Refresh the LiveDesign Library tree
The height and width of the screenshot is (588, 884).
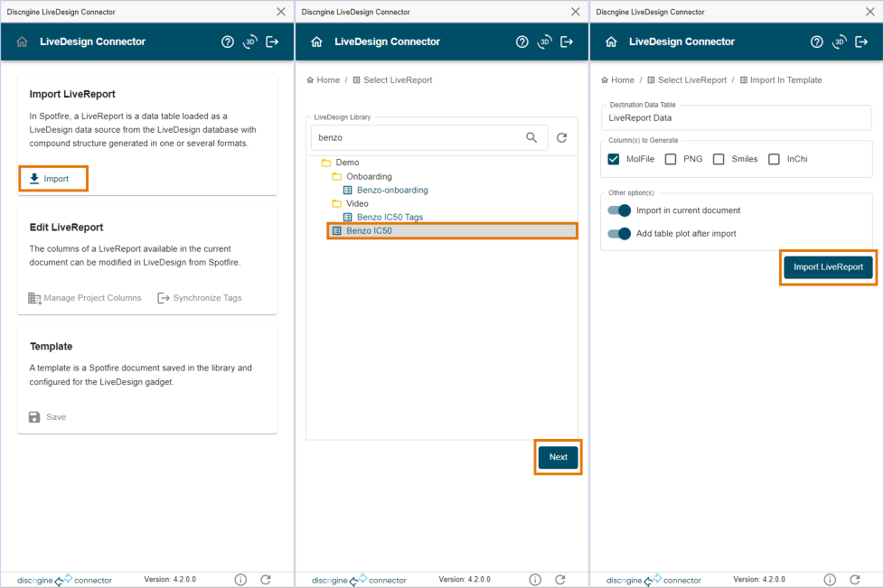(x=562, y=137)
